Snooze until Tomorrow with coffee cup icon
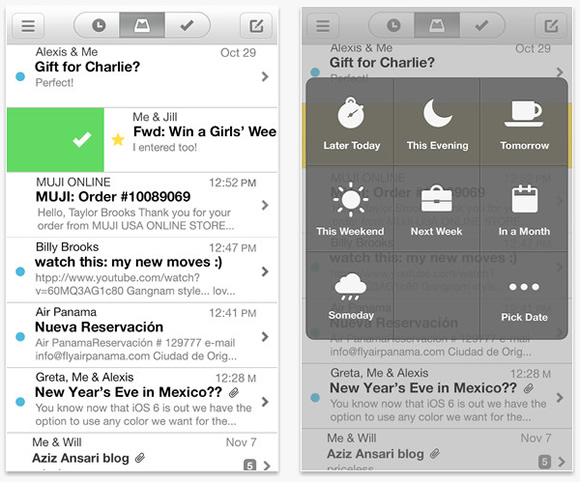The width and height of the screenshot is (580, 482). pyautogui.click(x=524, y=123)
